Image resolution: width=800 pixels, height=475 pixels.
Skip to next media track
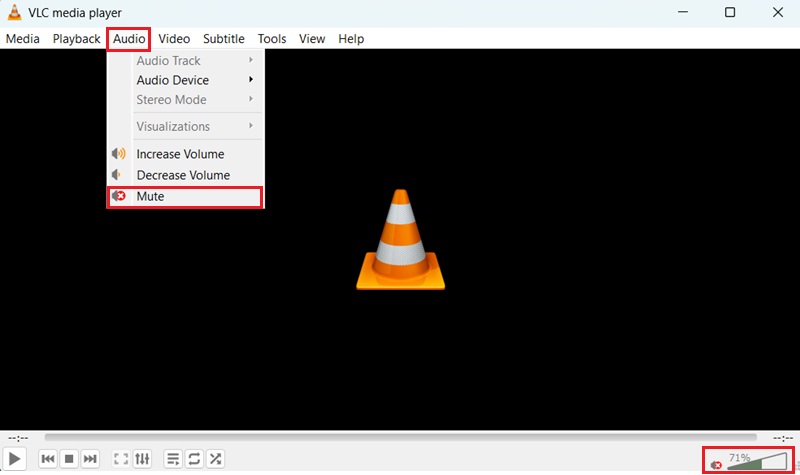pos(90,459)
